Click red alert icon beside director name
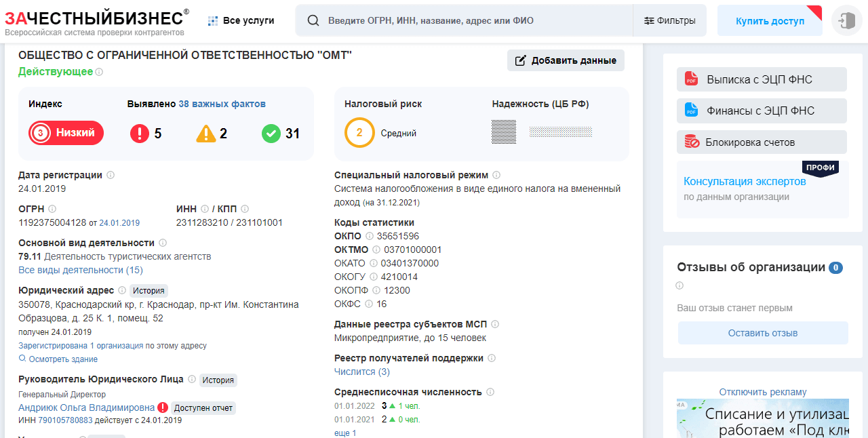Image resolution: width=868 pixels, height=438 pixels. point(163,407)
